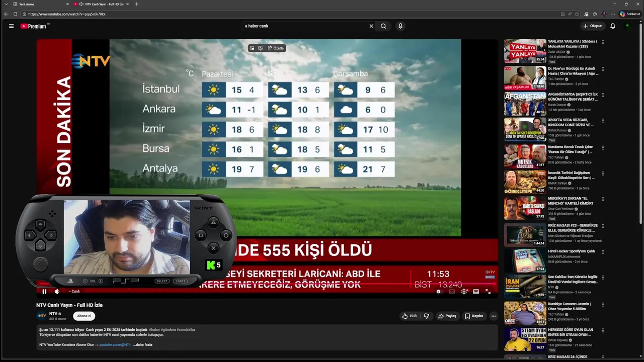Open the player settings gear
The image size is (644, 362).
[x=464, y=292]
